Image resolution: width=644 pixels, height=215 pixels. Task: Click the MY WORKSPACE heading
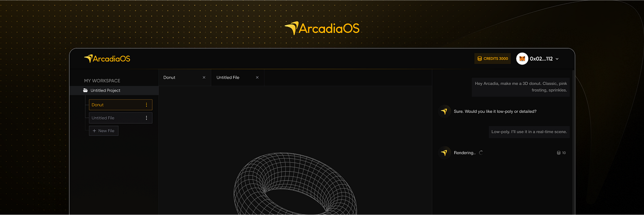point(102,81)
